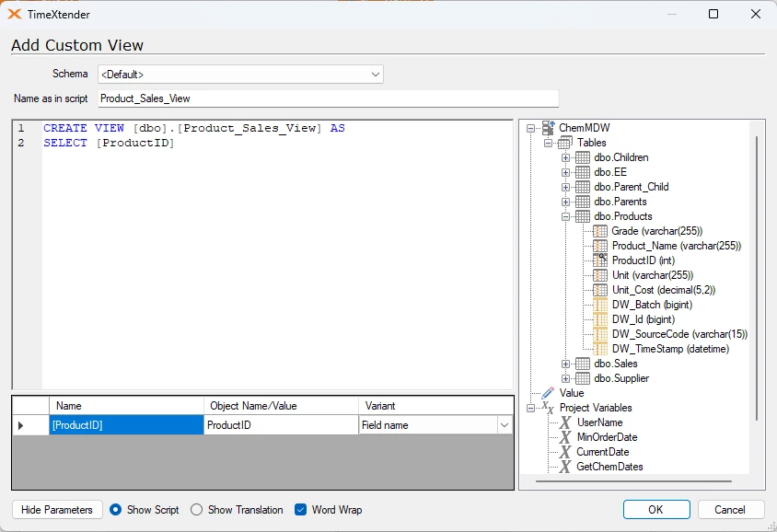Image resolution: width=777 pixels, height=532 pixels.
Task: Click the Tables folder icon
Action: tap(565, 143)
